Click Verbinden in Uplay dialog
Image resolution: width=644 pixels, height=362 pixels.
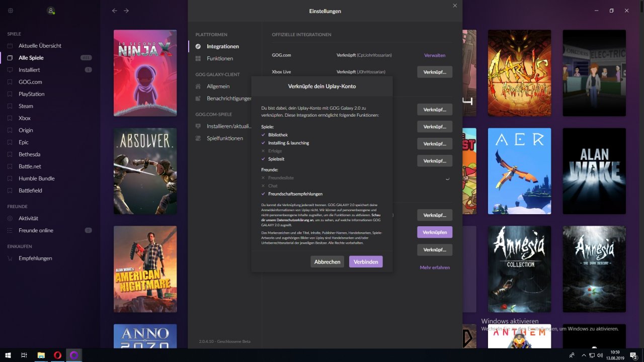click(x=366, y=262)
